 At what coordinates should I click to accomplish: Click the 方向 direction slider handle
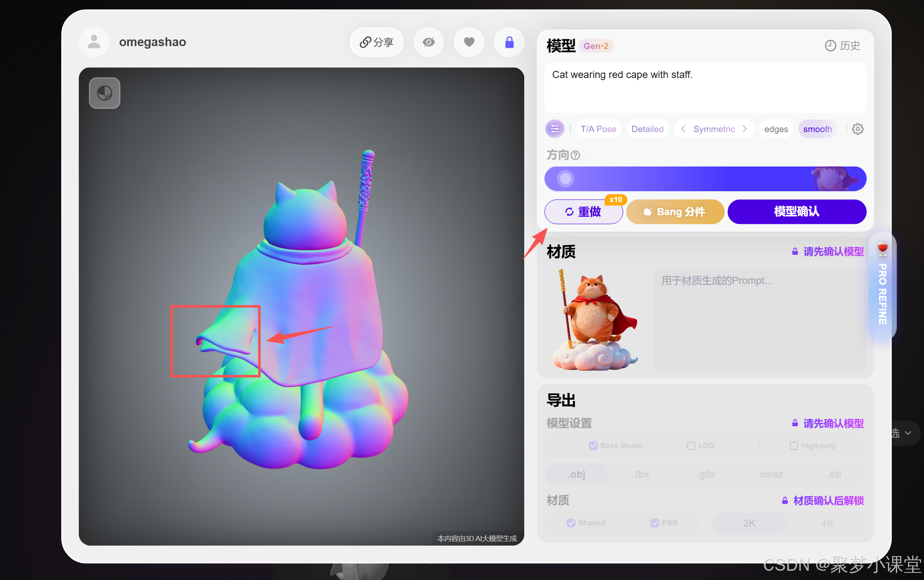point(565,179)
